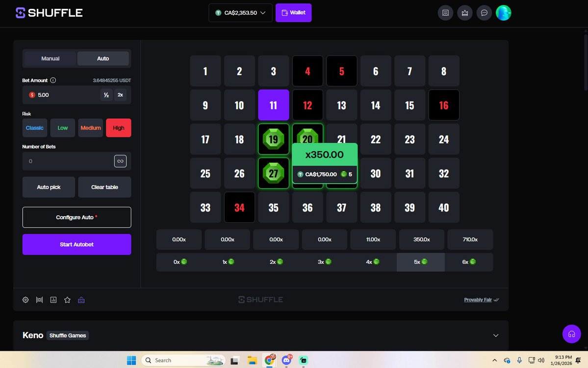Viewport: 588px width, 368px height.
Task: Click the Shuffle Games provider tag
Action: coord(68,335)
